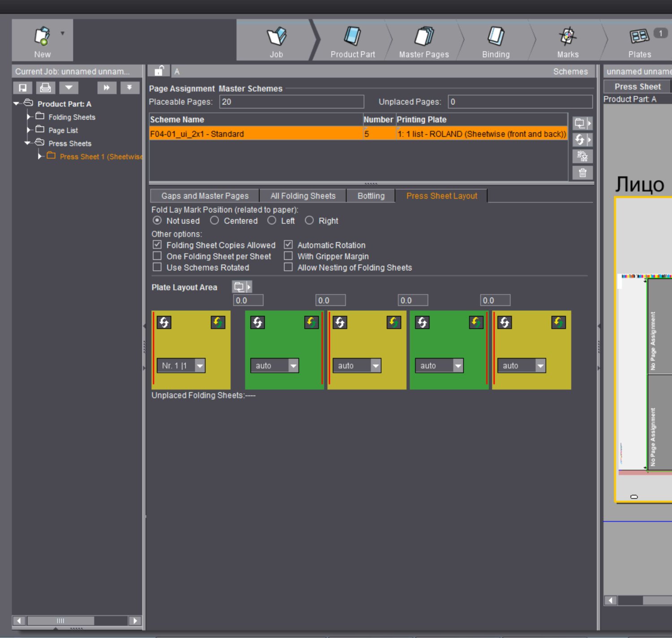This screenshot has width=672, height=638.
Task: Click the Placeable Pages input field
Action: (x=291, y=102)
